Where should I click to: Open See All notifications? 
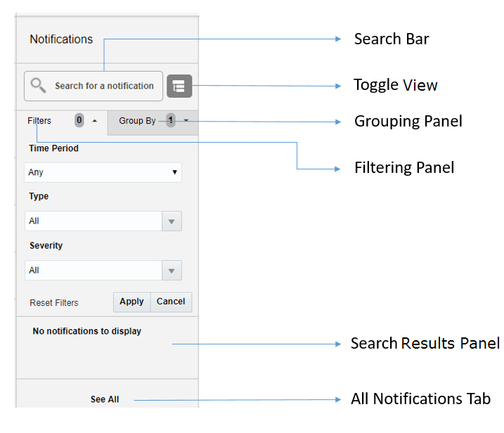pos(105,399)
